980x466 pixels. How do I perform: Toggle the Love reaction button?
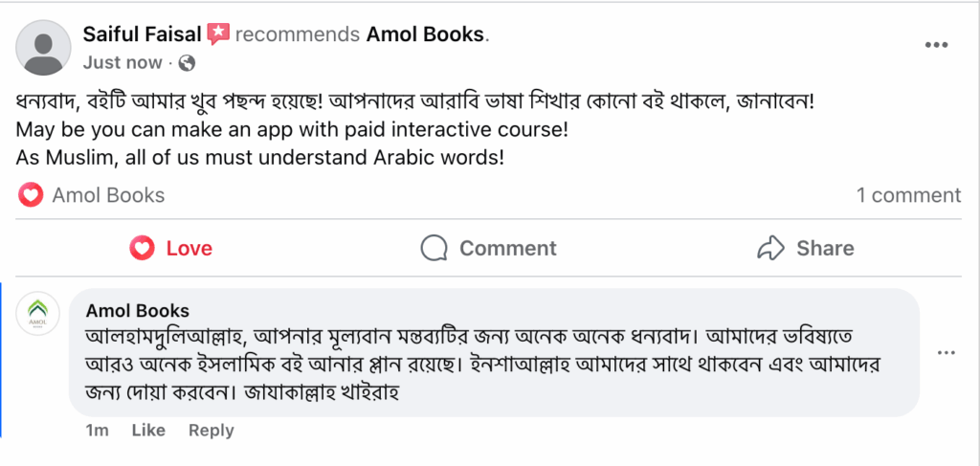[170, 248]
